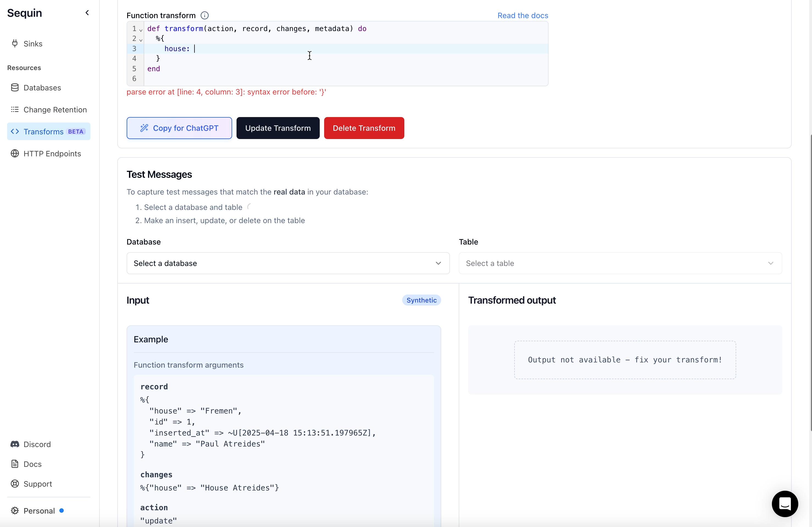812x527 pixels.
Task: Open Support from the sidebar
Action: click(38, 484)
